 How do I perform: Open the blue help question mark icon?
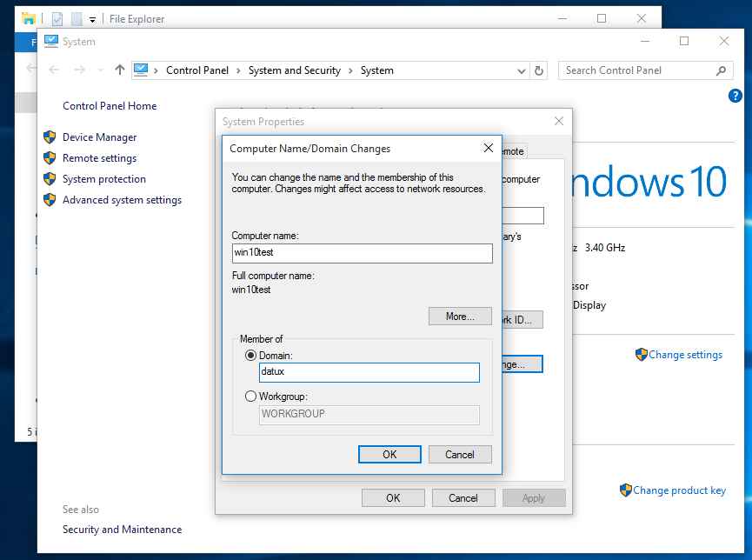735,96
